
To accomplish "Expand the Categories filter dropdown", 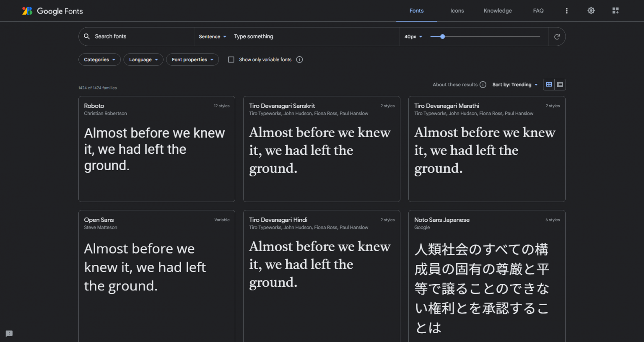I will click(99, 60).
